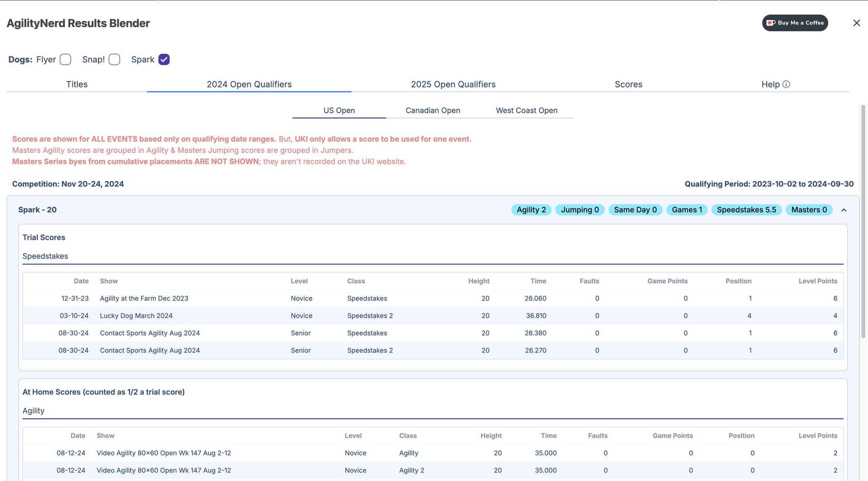Click the At Home Scores heading

(103, 392)
